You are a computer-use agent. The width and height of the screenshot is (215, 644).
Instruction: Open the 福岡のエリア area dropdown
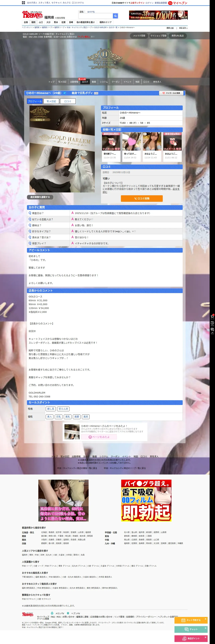106,22
